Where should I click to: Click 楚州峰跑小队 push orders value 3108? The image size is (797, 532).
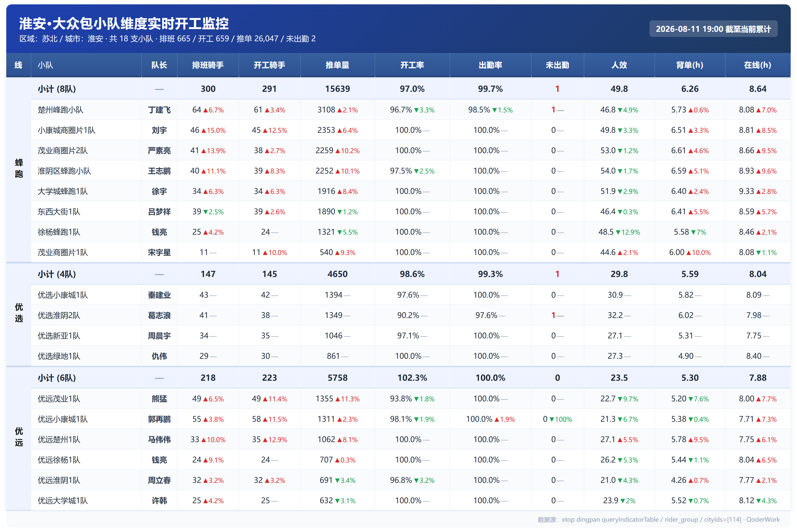click(x=326, y=110)
